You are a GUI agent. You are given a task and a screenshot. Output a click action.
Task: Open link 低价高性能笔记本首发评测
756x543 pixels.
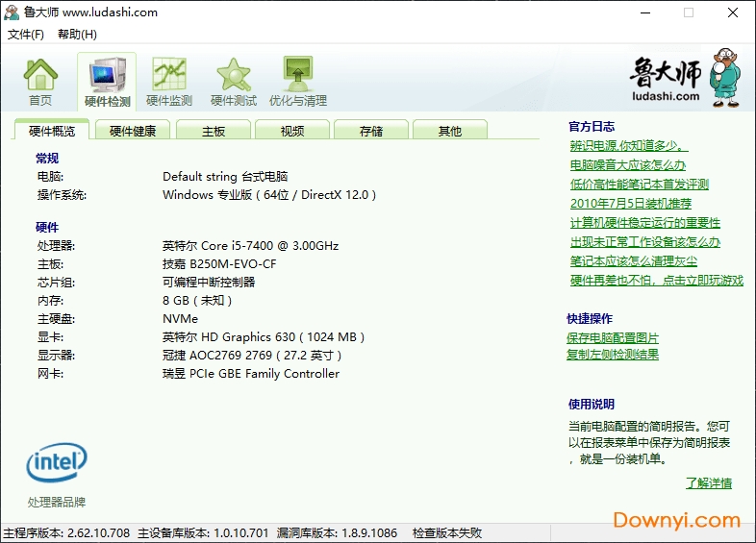[x=640, y=185]
